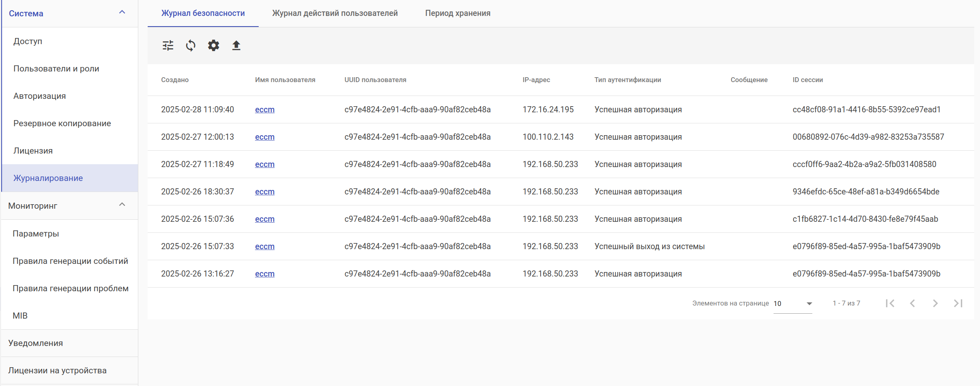Viewport: 980px width, 386px height.
Task: Collapse the Мониторинг sidebar section
Action: coord(122,205)
